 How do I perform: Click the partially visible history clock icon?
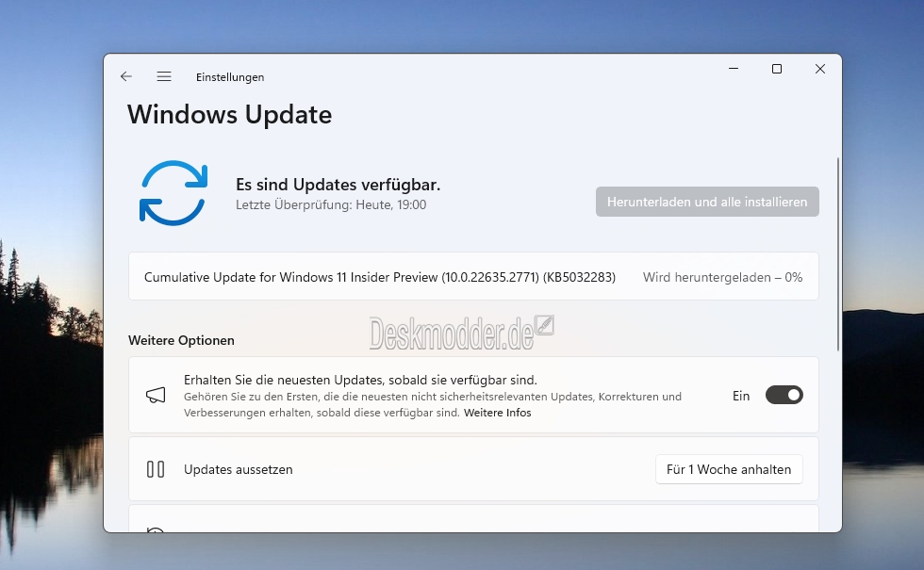[155, 529]
